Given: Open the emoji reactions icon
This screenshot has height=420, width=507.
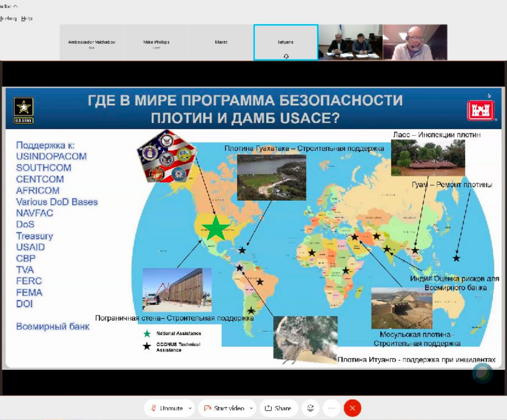Looking at the screenshot, I should [311, 408].
